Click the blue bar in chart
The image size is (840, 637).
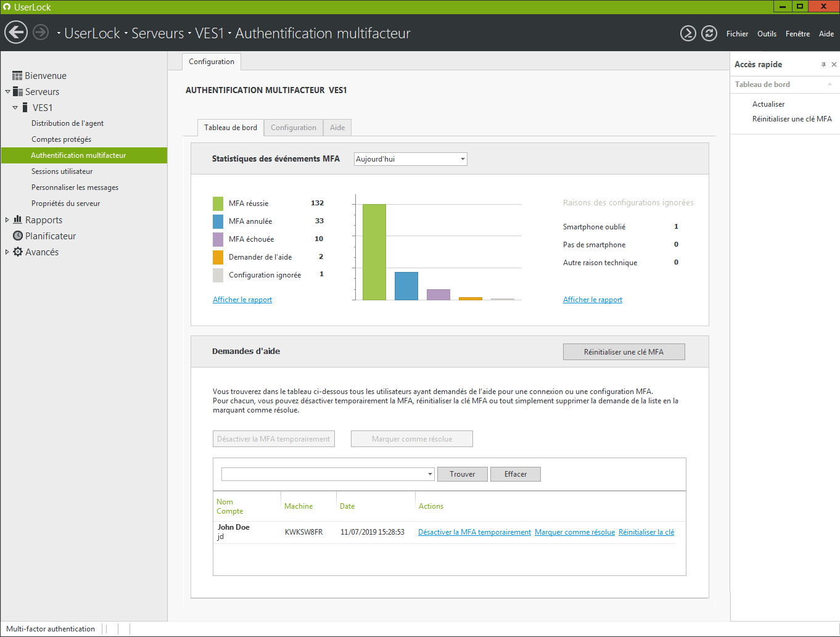click(406, 286)
